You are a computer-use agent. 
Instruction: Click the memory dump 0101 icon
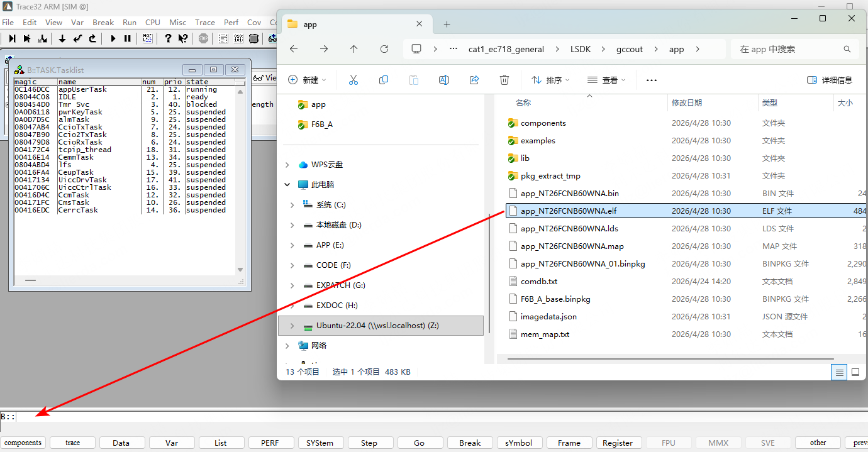click(x=238, y=38)
